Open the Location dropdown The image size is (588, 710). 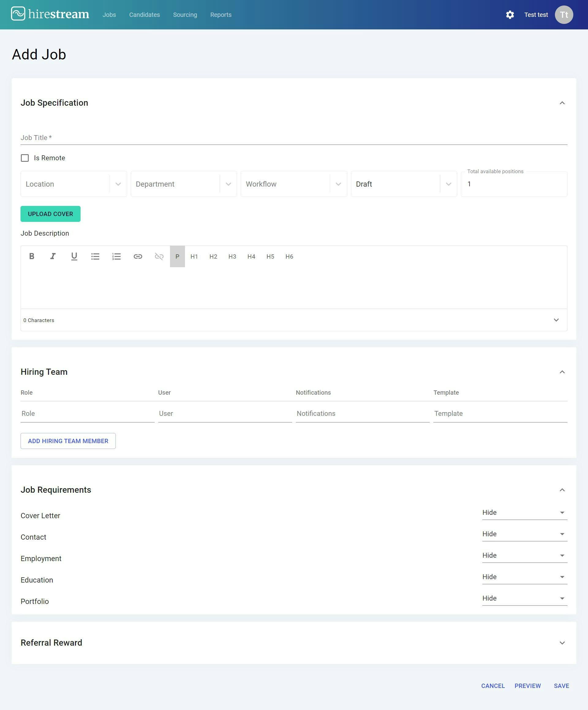[x=118, y=184]
